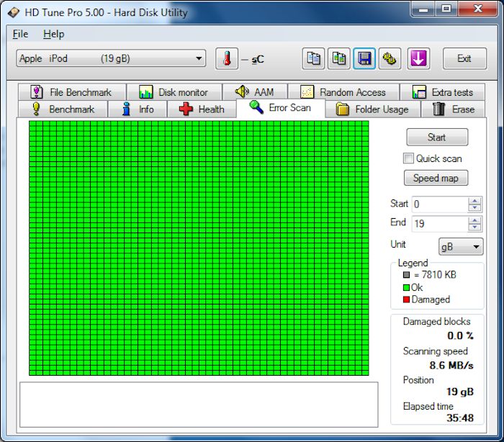Viewport: 504px width, 442px height.
Task: Open the Extra tests tab
Action: (443, 92)
